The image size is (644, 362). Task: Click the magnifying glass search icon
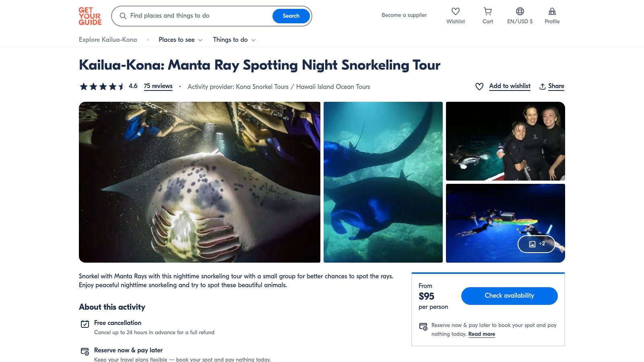pos(123,16)
